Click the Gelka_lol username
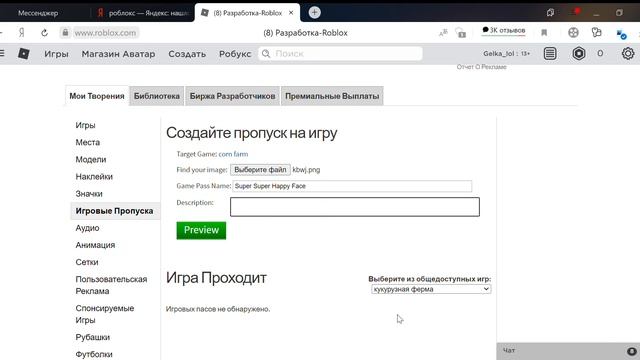640x360 pixels. coord(499,53)
